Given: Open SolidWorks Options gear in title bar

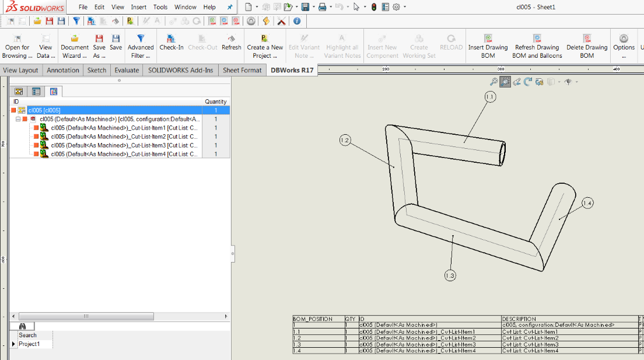Looking at the screenshot, I should [x=396, y=7].
